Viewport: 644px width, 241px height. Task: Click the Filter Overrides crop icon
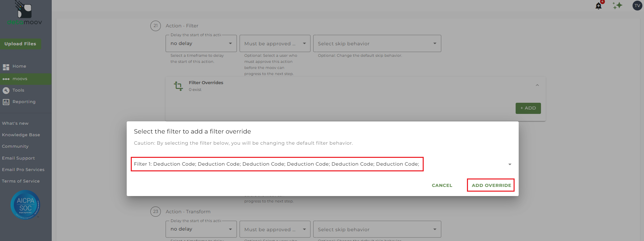coord(178,86)
